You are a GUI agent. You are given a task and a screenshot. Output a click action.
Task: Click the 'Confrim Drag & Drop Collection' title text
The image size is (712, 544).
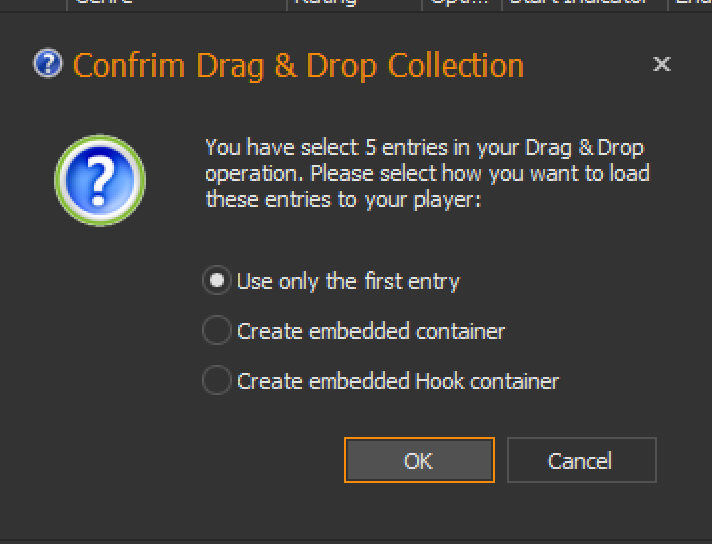click(x=298, y=66)
